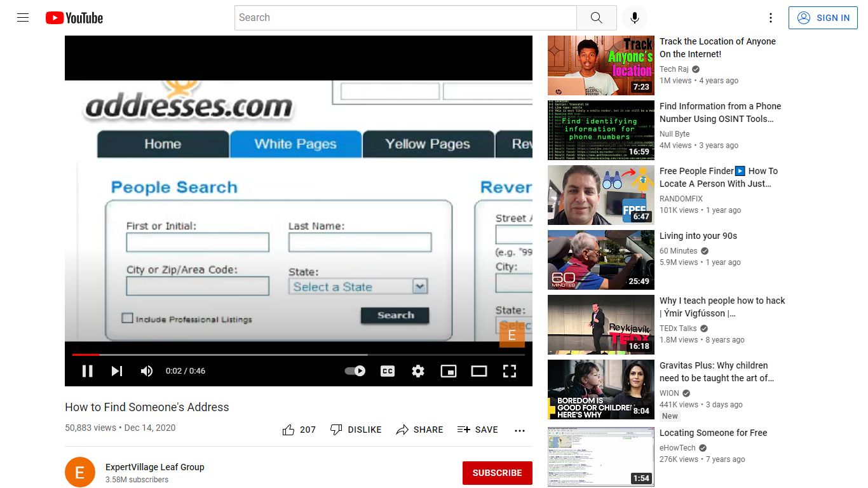Click the '50,883 views' text
Viewport: 868px width, 488px height.
tap(90, 428)
